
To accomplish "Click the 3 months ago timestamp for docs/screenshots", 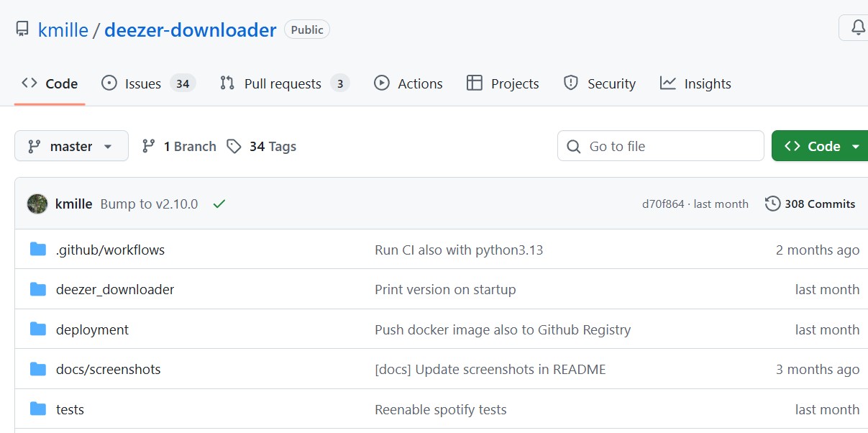I will tap(818, 369).
